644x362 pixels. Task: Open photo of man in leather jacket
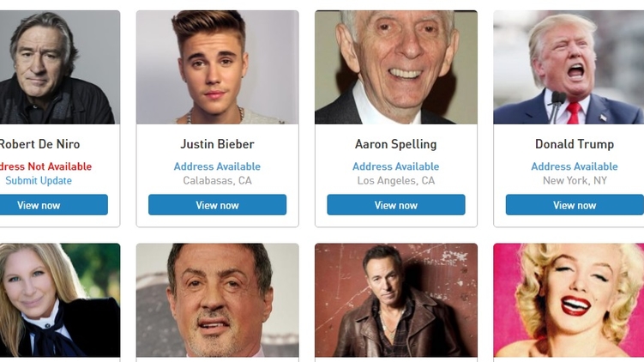click(x=395, y=300)
